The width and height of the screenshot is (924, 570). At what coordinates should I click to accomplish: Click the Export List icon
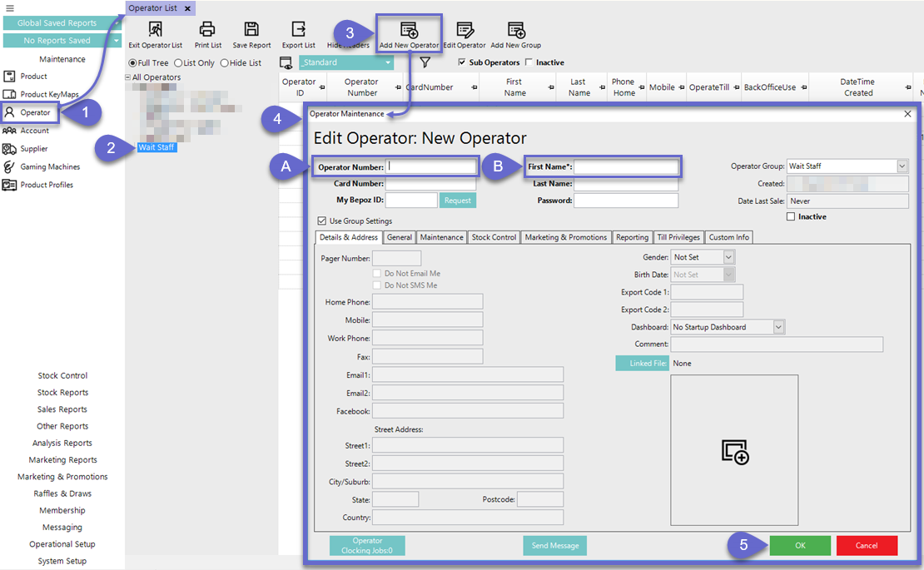coord(298,31)
